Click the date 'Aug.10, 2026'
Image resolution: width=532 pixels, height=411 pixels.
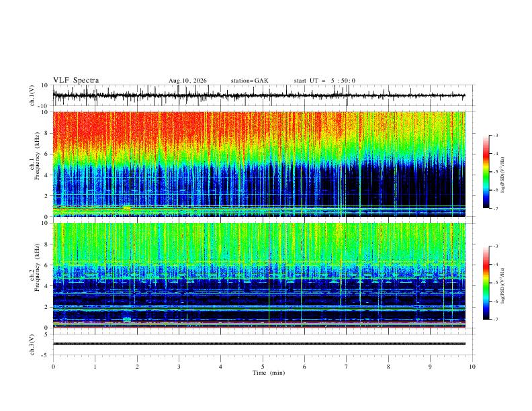[x=187, y=81]
